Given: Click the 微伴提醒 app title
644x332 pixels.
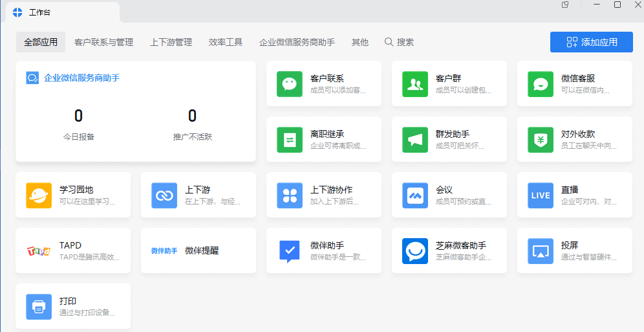Looking at the screenshot, I should pyautogui.click(x=202, y=250).
